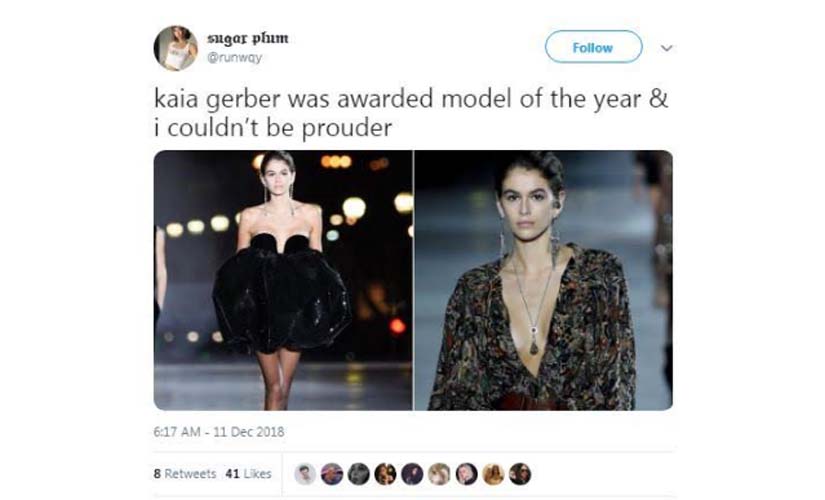The height and width of the screenshot is (500, 825).
Task: Open seventh liker avatar in the likers row
Action: tap(466, 474)
